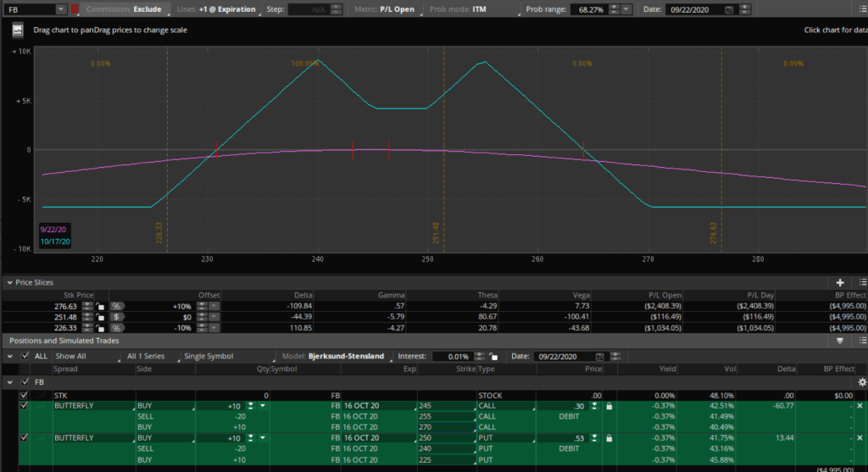Add a new price slice with plus icon

(840, 282)
